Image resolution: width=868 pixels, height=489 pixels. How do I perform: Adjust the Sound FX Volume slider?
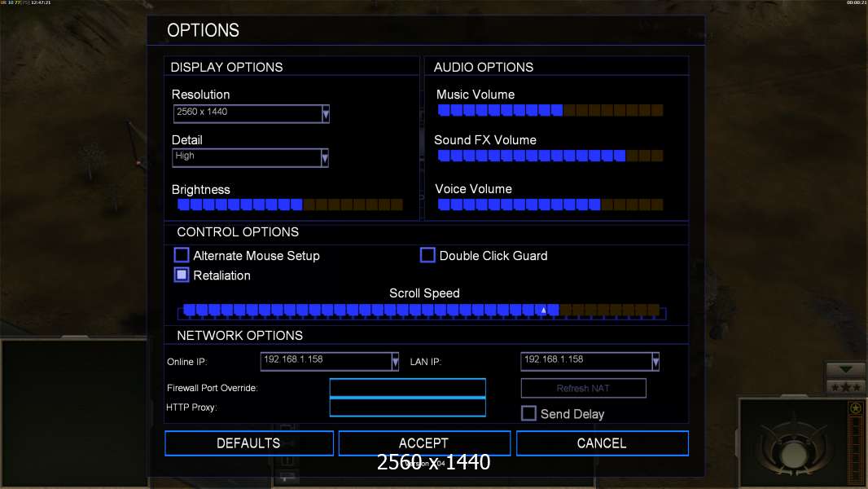tap(550, 156)
